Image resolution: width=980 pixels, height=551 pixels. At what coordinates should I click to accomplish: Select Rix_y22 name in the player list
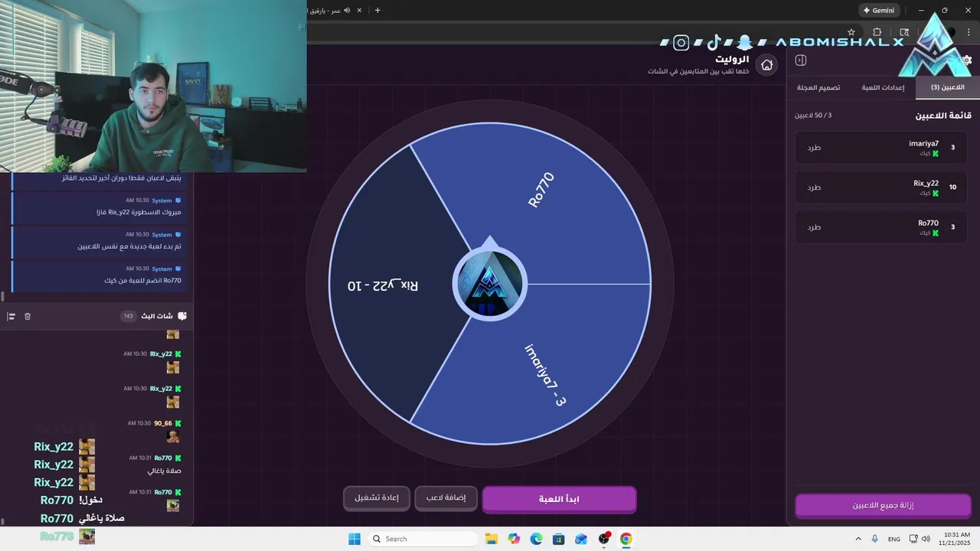click(926, 183)
